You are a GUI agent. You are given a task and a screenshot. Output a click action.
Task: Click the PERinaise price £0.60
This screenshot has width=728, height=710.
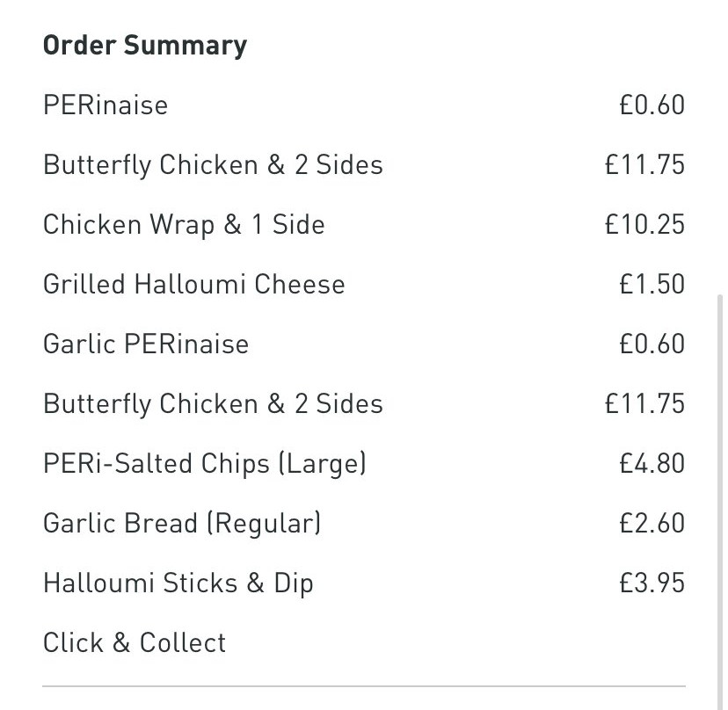pos(652,105)
